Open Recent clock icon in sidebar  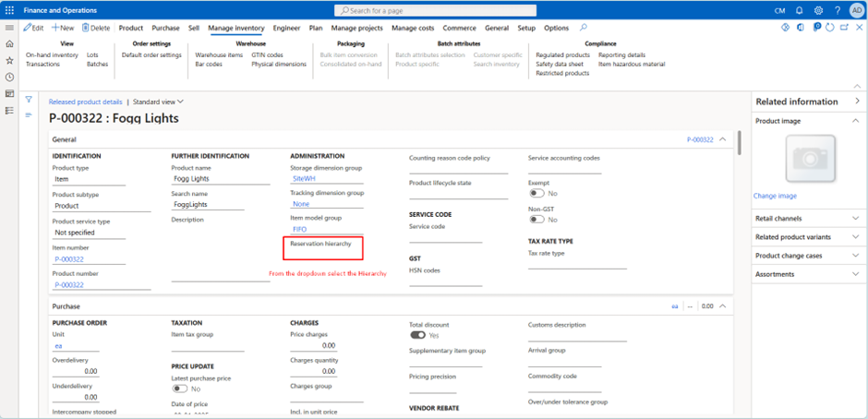coord(9,77)
